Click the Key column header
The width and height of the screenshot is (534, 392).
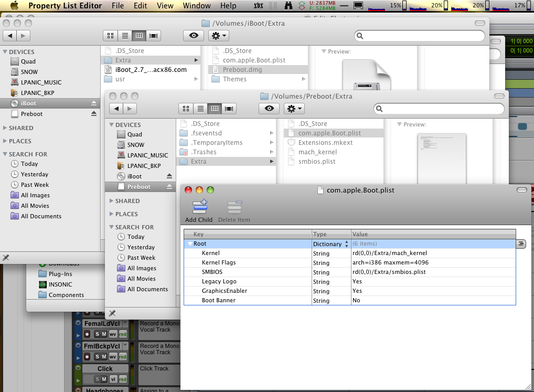248,234
